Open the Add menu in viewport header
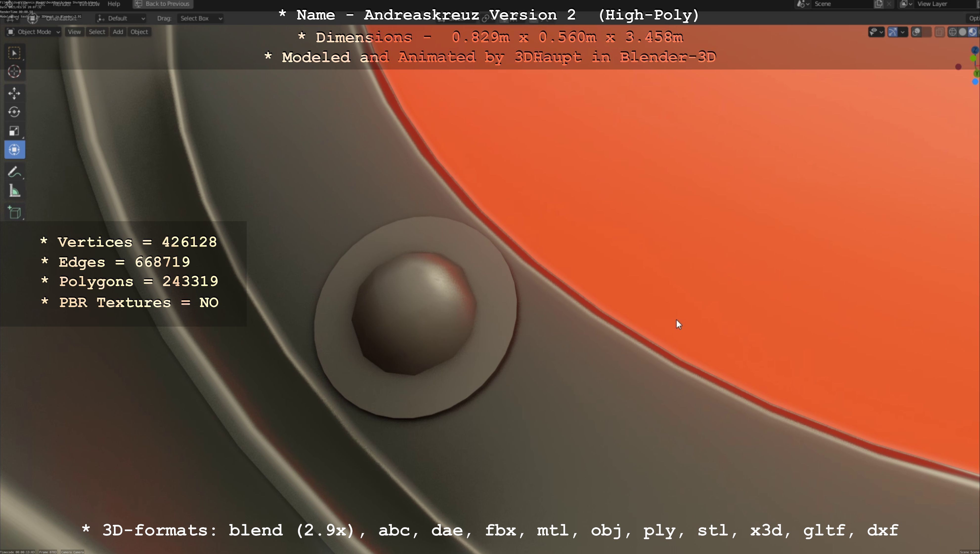Screen dimensions: 980x554 [118, 32]
